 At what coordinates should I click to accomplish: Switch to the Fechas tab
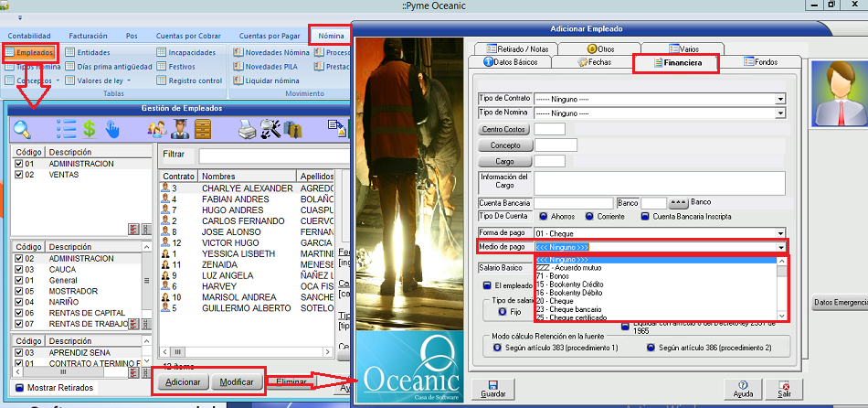[x=594, y=62]
